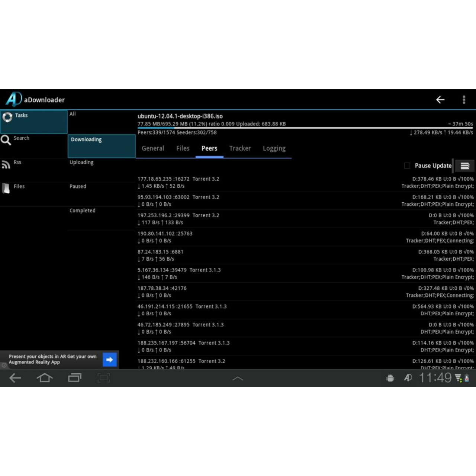The image size is (476, 476).
Task: Tap the sort list button beside Pause Update
Action: pyautogui.click(x=465, y=165)
